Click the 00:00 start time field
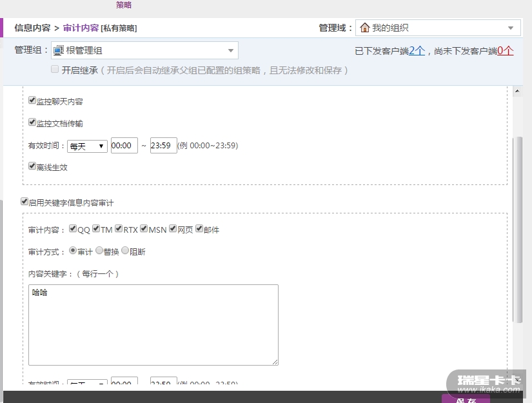This screenshot has height=403, width=532. click(124, 146)
